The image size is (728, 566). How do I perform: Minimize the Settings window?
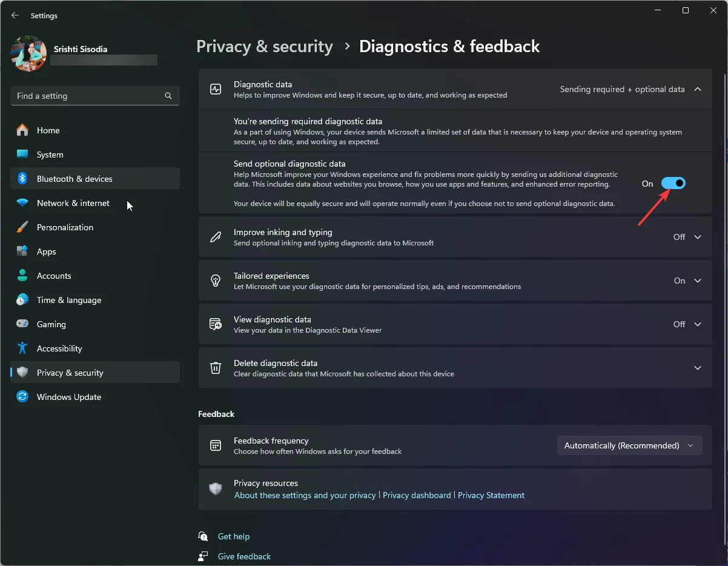point(657,10)
